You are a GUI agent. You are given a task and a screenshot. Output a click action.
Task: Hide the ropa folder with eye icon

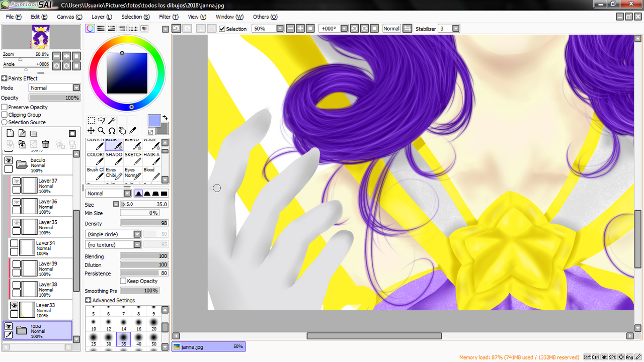pyautogui.click(x=9, y=326)
